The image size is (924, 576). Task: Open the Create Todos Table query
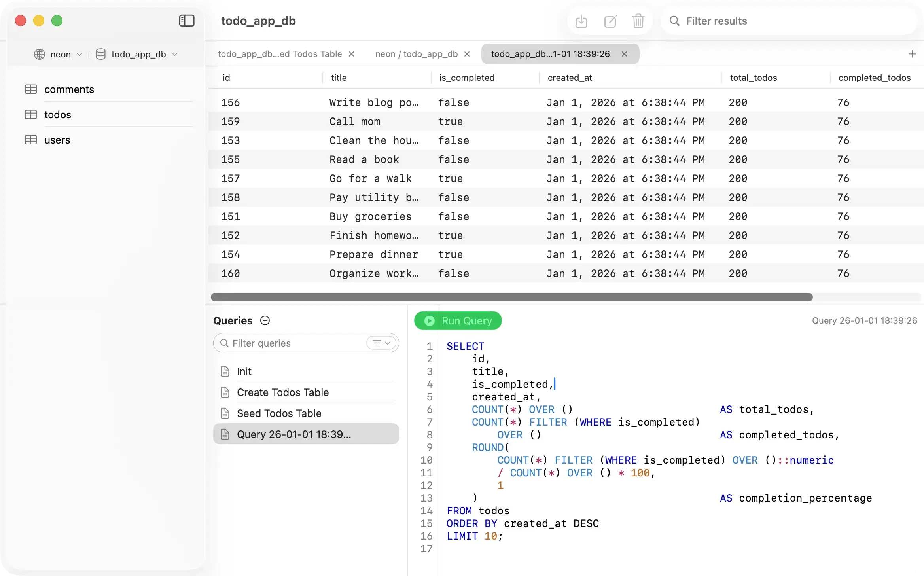(x=283, y=392)
